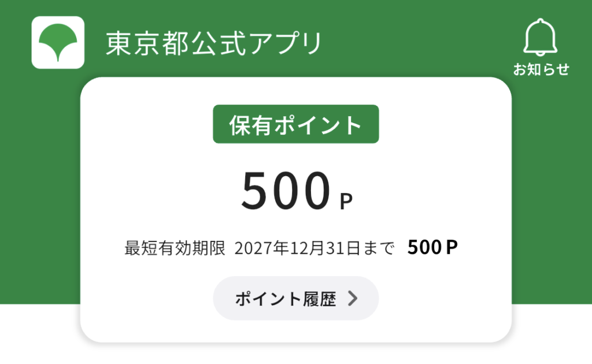Click the chevron arrow in the ポイント履歴 button
This screenshot has height=364, width=592.
[353, 299]
